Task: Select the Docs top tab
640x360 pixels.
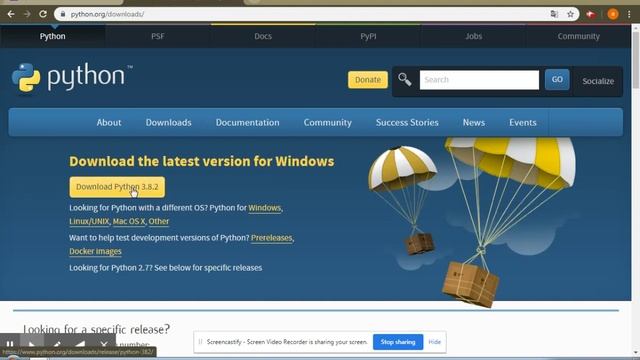Action: click(263, 36)
